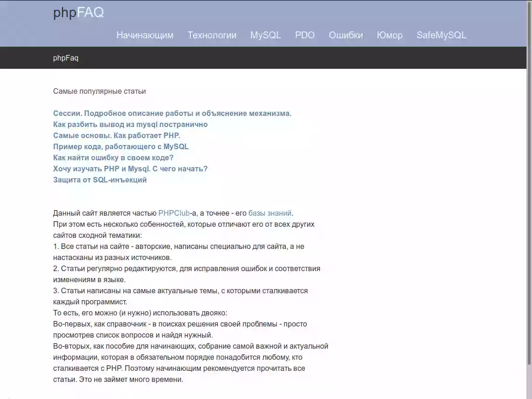532x399 pixels.
Task: Open the Технологии menu item
Action: click(212, 35)
